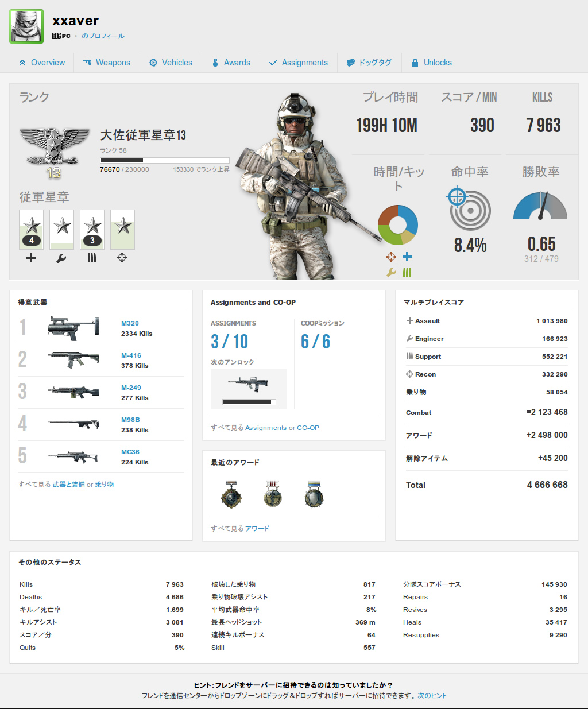588x709 pixels.
Task: Click the accuracy target icon
Action: [469, 209]
